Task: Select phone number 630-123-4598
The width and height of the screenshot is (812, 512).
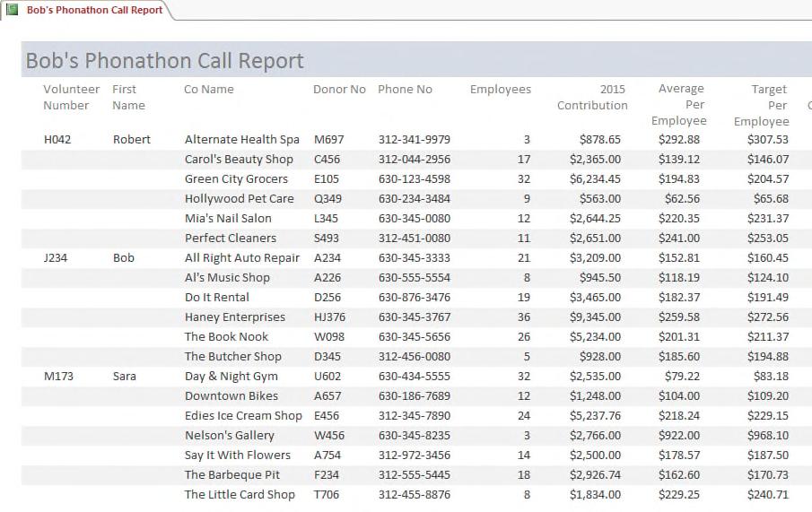Action: pyautogui.click(x=415, y=179)
